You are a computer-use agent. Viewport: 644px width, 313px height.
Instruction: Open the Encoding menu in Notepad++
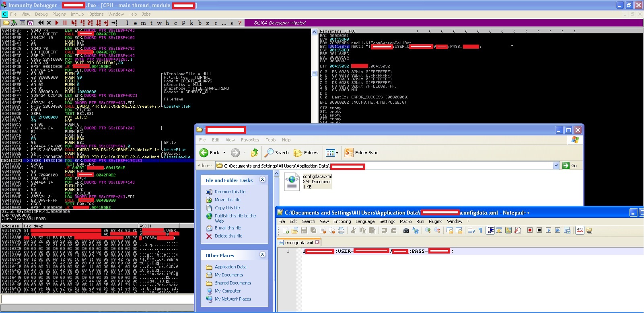[x=342, y=221]
